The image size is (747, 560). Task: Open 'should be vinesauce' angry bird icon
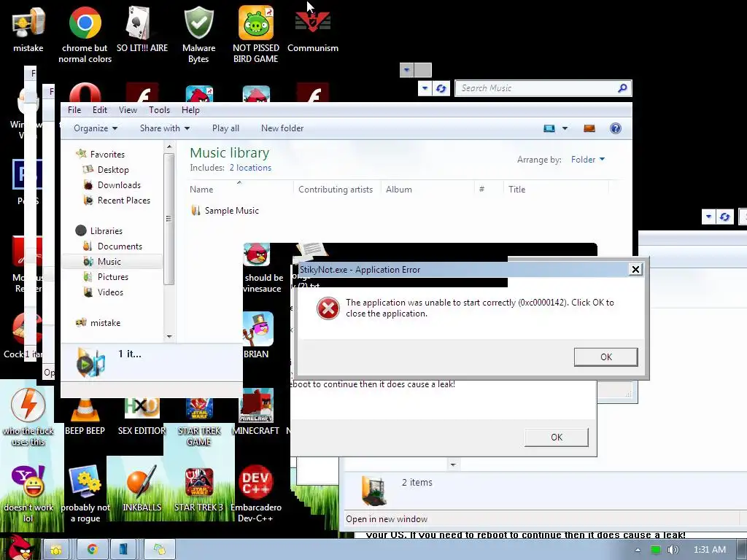262,268
